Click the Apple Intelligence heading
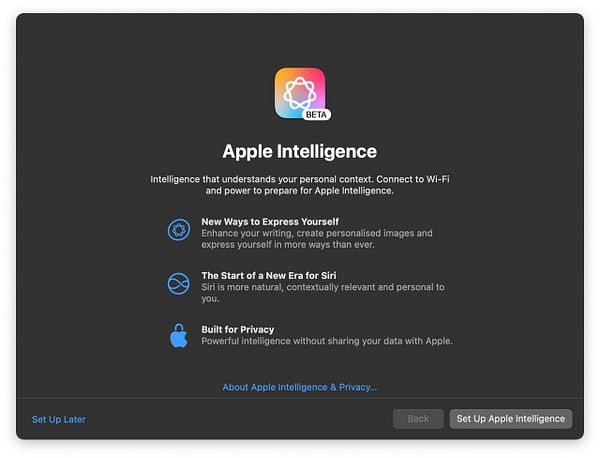Screen dimensions: 600x458 click(x=300, y=151)
